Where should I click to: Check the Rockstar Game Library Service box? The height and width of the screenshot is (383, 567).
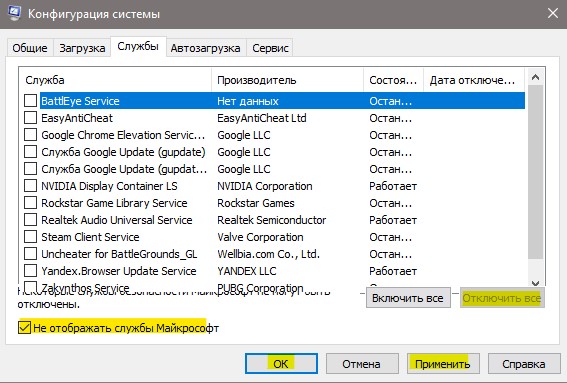pyautogui.click(x=30, y=203)
